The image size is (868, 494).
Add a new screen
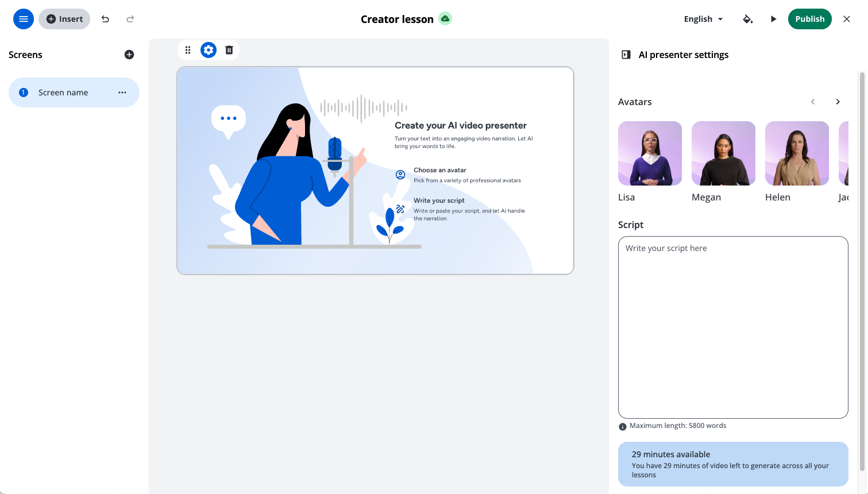pyautogui.click(x=129, y=55)
